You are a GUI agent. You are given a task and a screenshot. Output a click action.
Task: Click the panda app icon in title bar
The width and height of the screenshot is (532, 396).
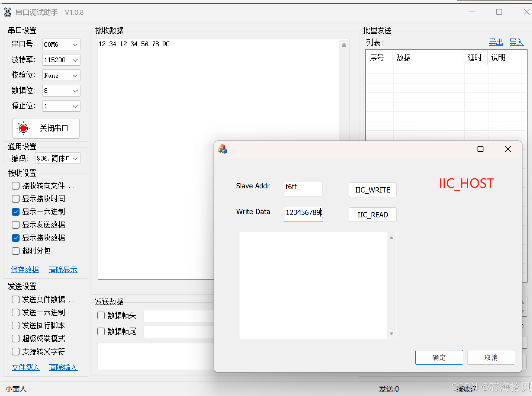pyautogui.click(x=7, y=12)
